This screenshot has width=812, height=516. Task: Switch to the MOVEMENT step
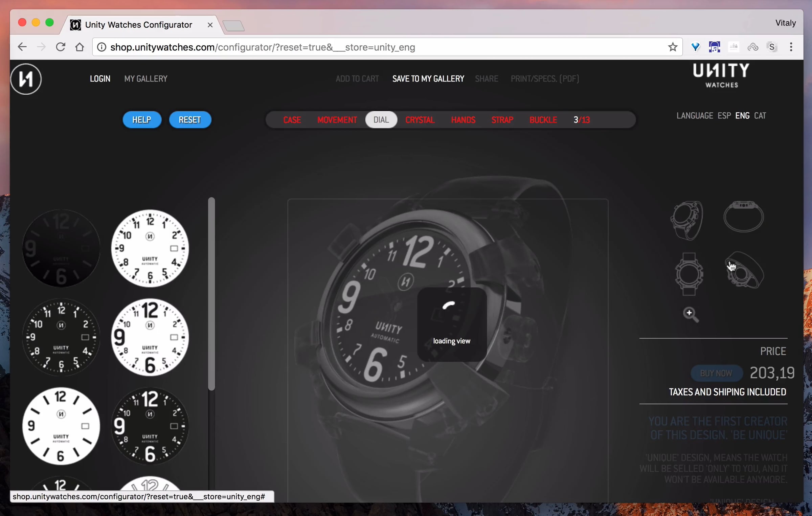coord(337,120)
